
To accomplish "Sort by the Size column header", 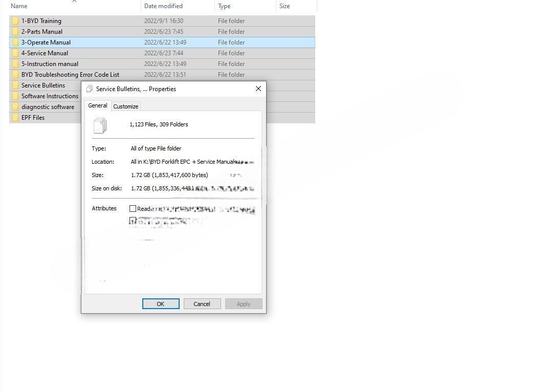I will pyautogui.click(x=285, y=6).
